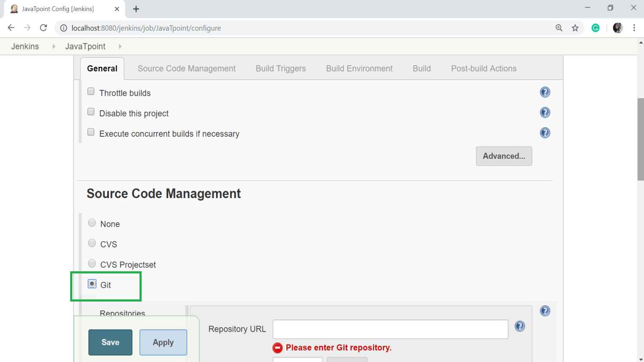Click the scrollbar down arrow
Viewport: 644px width, 362px height.
[640, 359]
